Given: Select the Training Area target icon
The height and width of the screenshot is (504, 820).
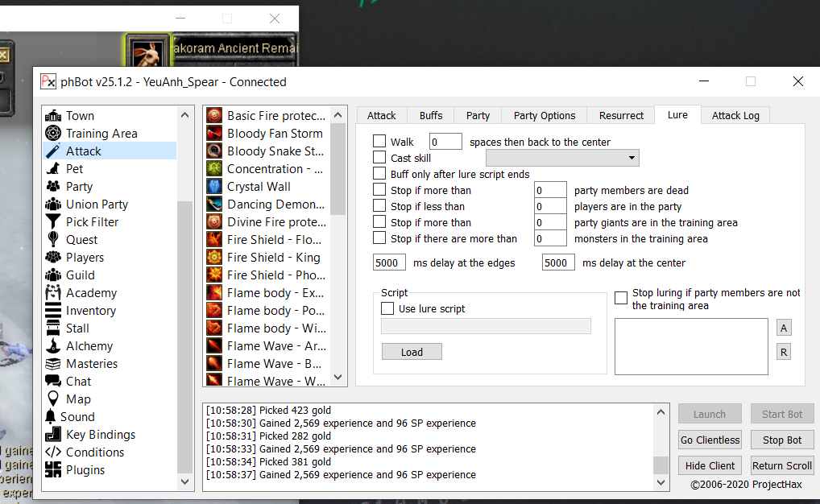Looking at the screenshot, I should click(x=53, y=134).
